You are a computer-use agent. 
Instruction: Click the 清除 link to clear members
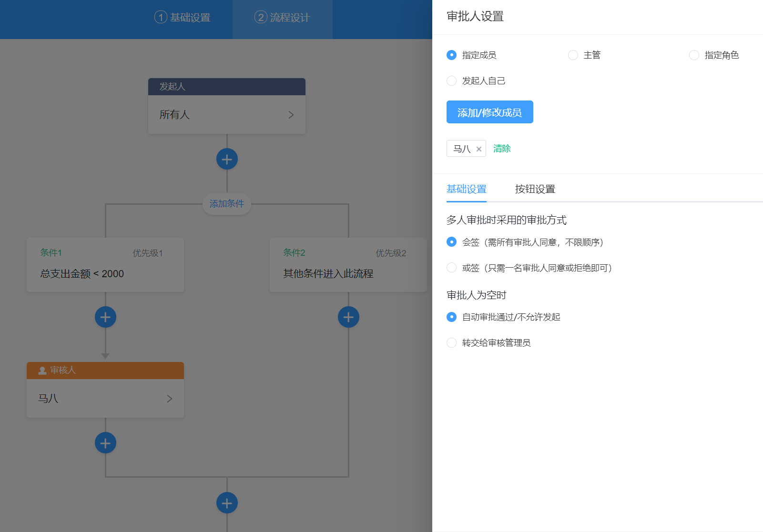[502, 149]
